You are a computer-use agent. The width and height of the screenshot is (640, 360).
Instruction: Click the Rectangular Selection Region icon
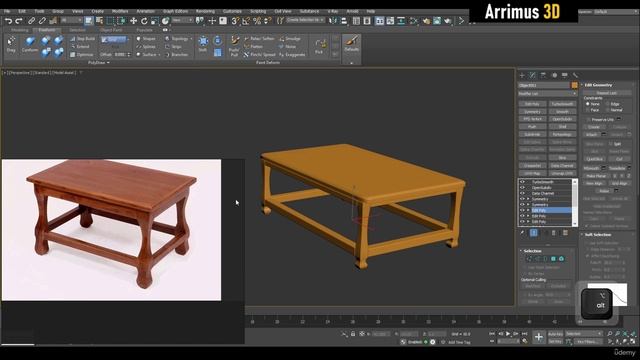point(110,21)
